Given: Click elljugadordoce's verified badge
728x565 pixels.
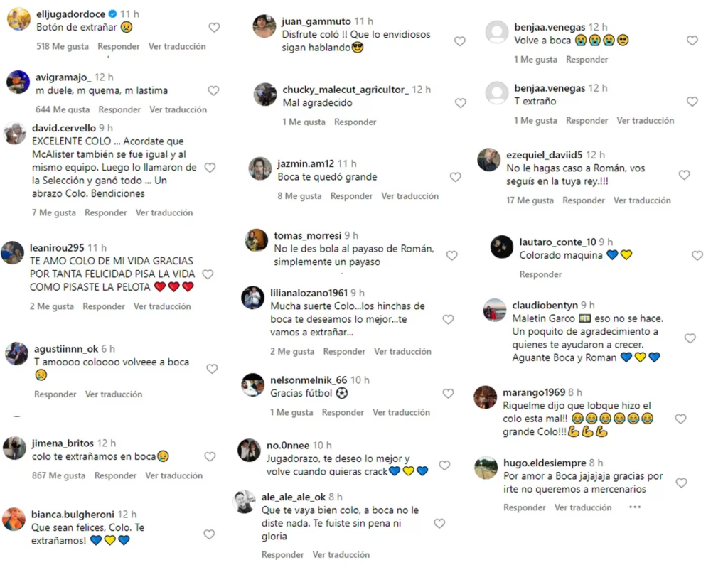Looking at the screenshot, I should click(112, 14).
